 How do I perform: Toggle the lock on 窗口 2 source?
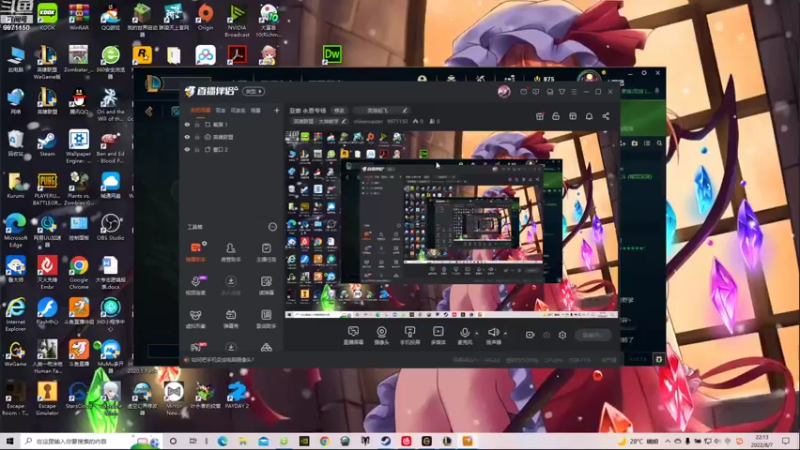(197, 149)
